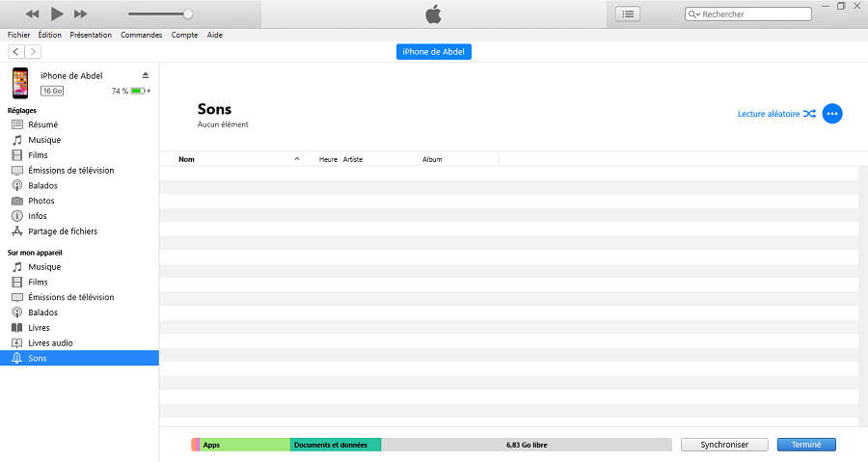Open the Compte menu

click(184, 35)
